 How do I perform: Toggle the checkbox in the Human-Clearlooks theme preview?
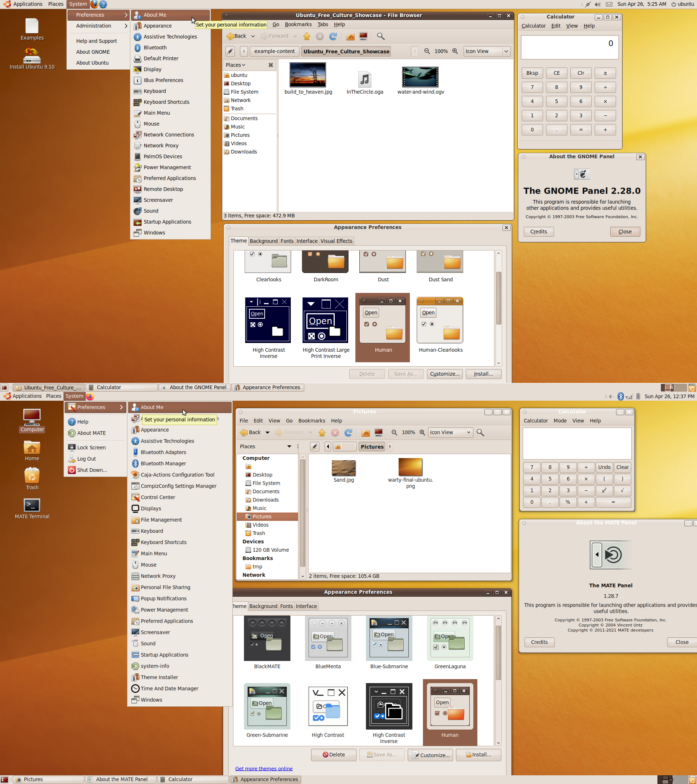point(424,324)
